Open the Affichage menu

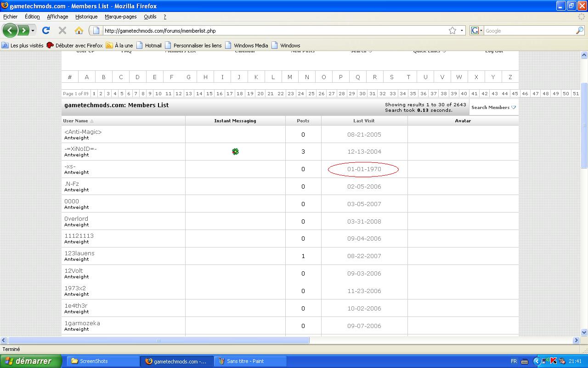point(57,17)
